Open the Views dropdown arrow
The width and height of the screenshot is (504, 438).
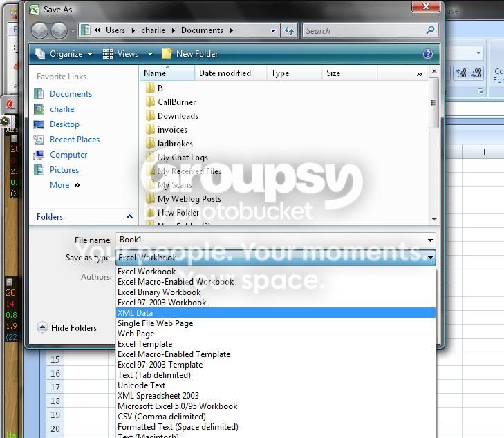150,54
